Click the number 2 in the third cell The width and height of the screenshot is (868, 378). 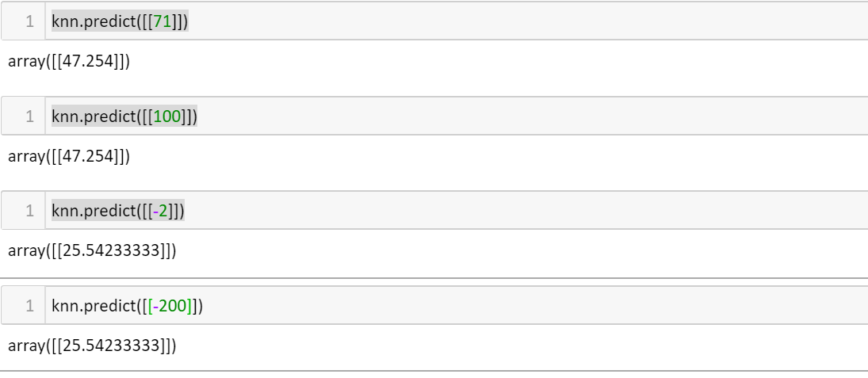click(x=163, y=211)
